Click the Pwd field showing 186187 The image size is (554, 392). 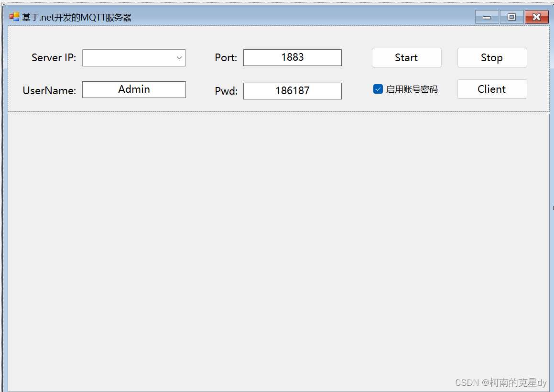[x=292, y=91]
